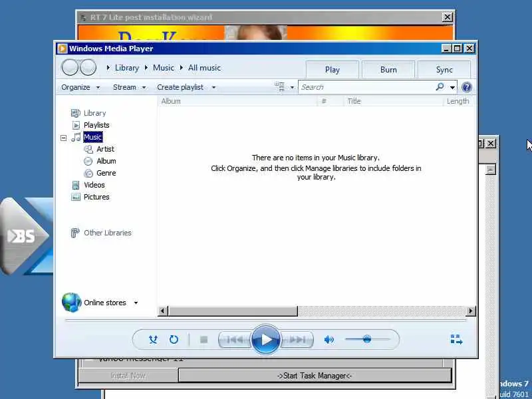Sort by the Title column header
The height and width of the screenshot is (399, 532).
point(394,101)
